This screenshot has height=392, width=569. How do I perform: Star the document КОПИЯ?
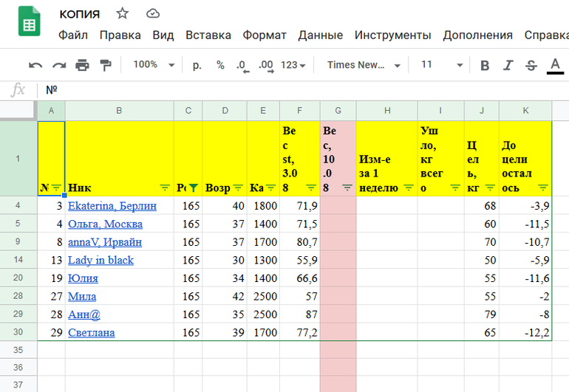(122, 14)
